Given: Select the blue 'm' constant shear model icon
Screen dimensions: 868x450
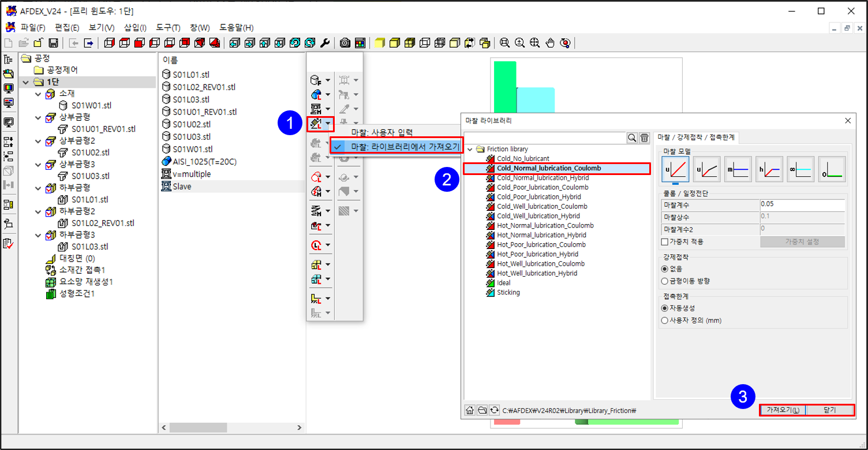Looking at the screenshot, I should [x=738, y=169].
